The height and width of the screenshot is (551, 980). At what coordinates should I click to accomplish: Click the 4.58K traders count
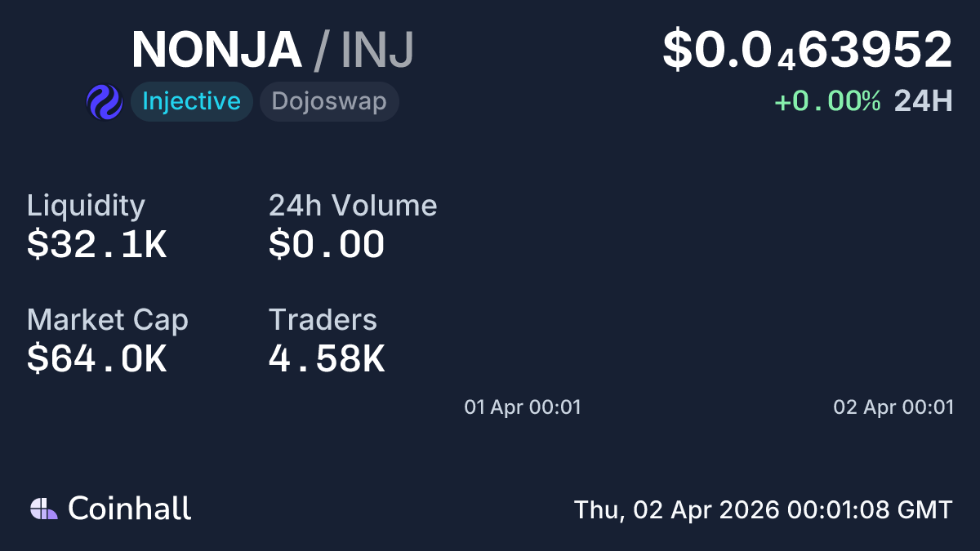pyautogui.click(x=327, y=358)
